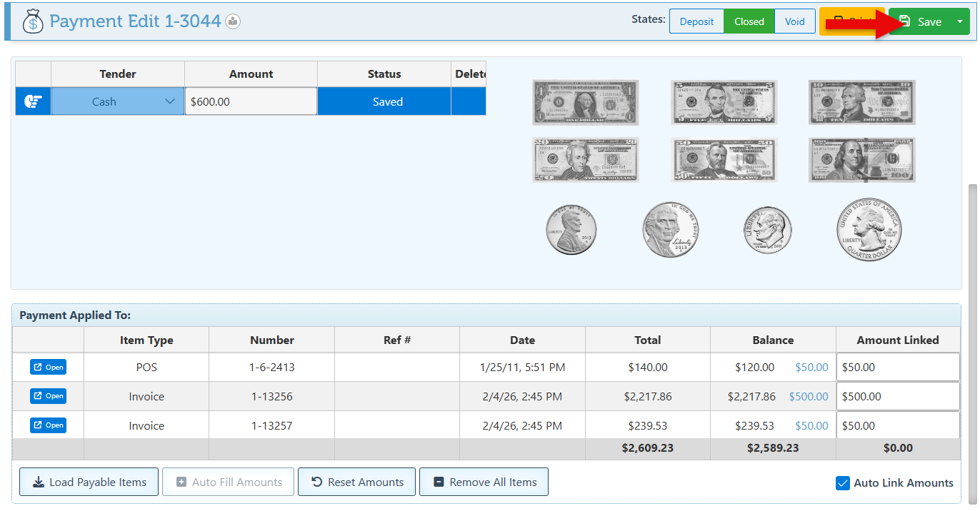The width and height of the screenshot is (980, 511).
Task: Click the penny coin image
Action: 571,231
